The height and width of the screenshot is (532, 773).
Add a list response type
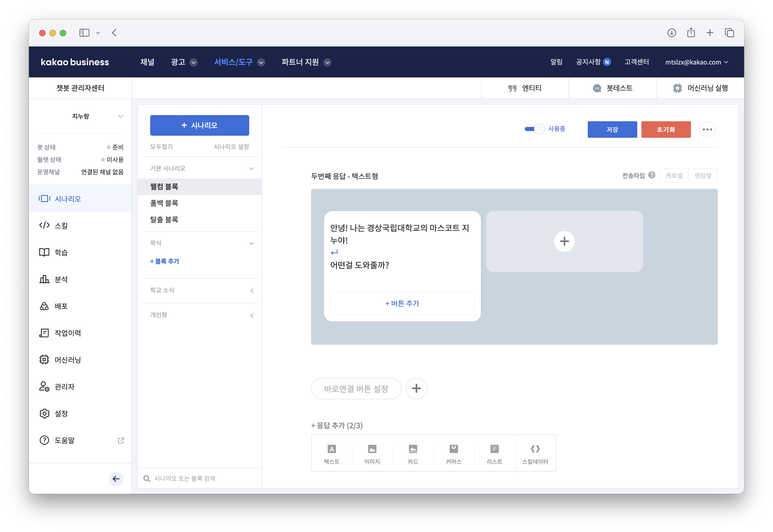[x=494, y=453]
